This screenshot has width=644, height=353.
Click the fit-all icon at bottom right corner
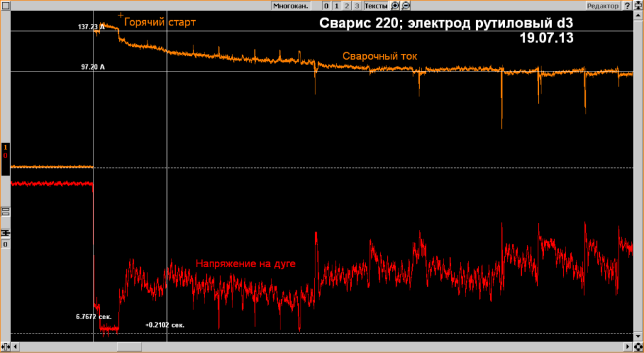pyautogui.click(x=638, y=347)
